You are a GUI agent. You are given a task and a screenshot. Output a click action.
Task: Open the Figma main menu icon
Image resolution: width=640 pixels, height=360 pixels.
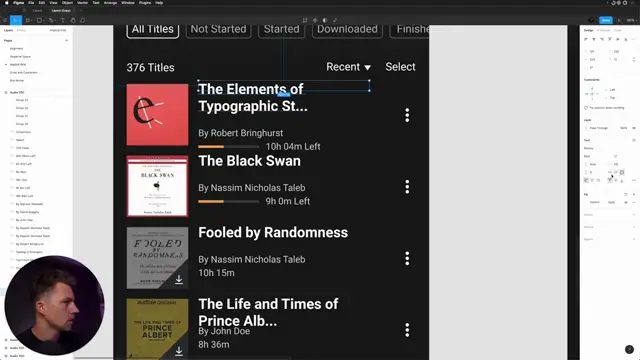tap(4, 20)
